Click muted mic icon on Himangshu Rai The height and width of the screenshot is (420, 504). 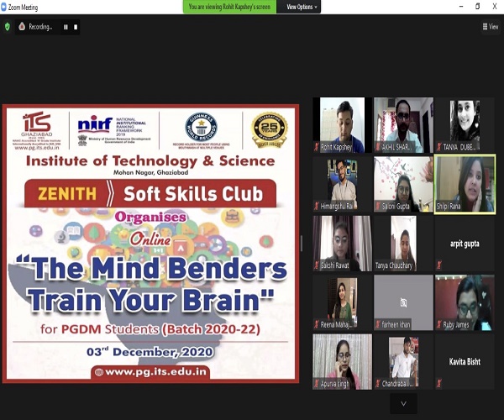click(317, 206)
